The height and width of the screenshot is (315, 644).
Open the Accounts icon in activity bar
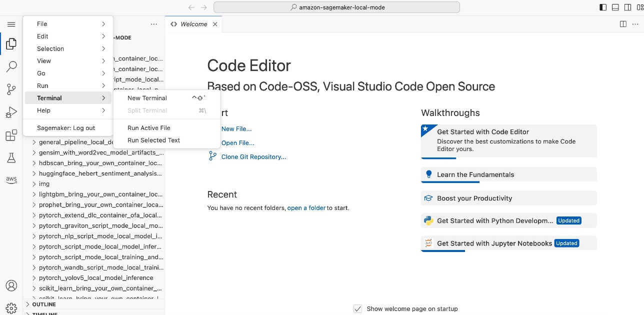(x=11, y=285)
